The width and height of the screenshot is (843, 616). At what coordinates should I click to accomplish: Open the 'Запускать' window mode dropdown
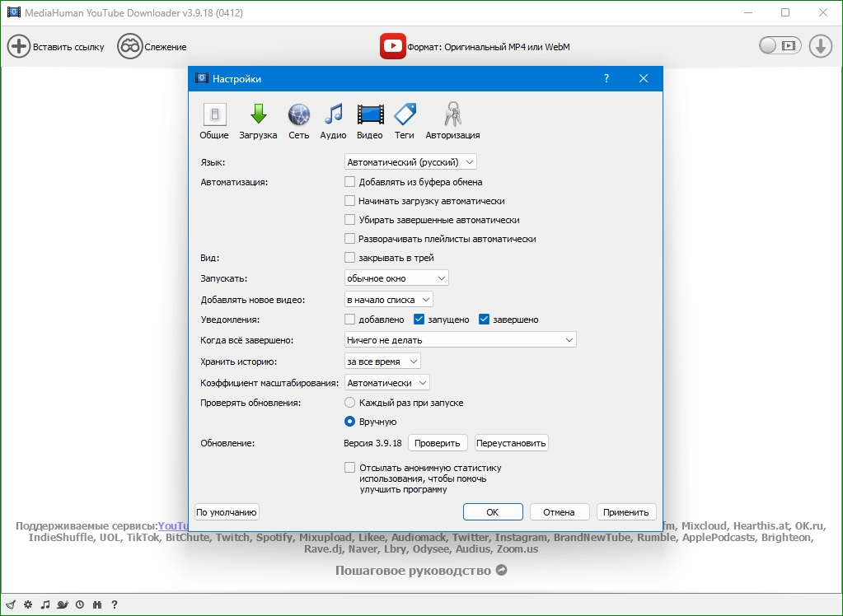coord(396,278)
